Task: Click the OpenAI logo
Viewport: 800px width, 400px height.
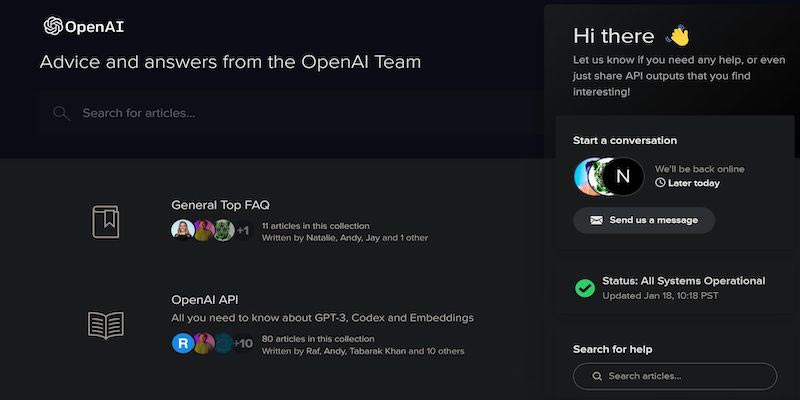Action: pos(84,27)
